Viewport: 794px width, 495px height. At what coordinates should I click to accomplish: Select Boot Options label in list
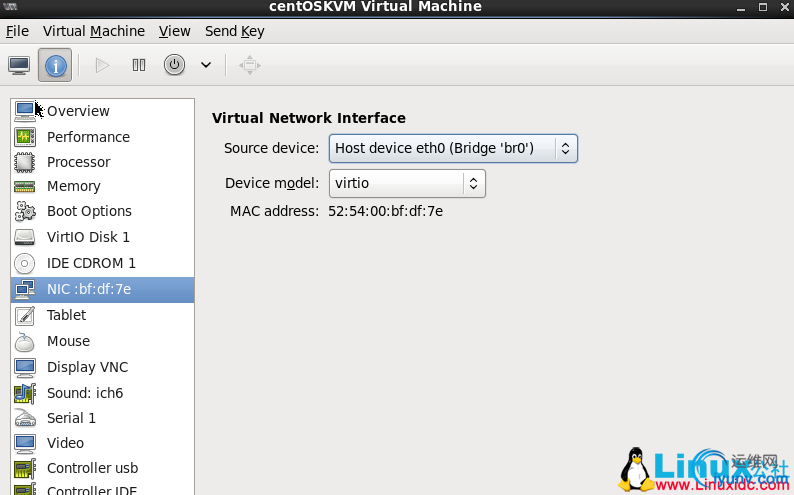(x=89, y=211)
